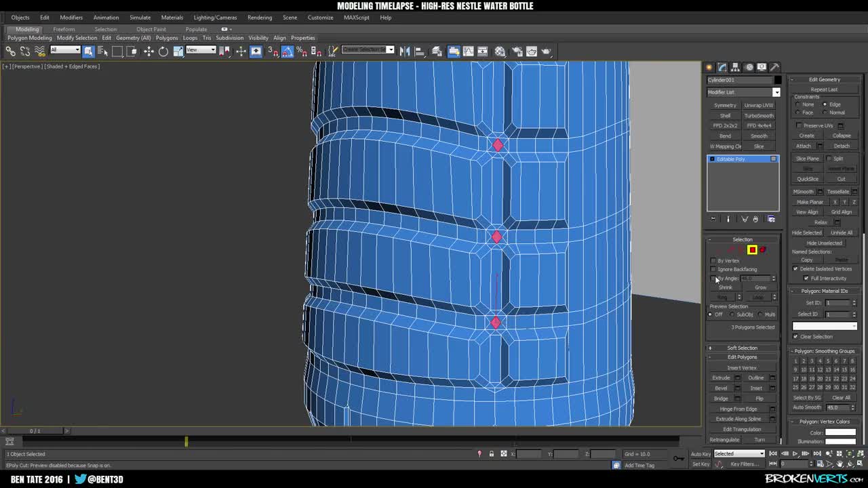Activate the Select and Rotate tool
The width and height of the screenshot is (868, 488).
(163, 52)
